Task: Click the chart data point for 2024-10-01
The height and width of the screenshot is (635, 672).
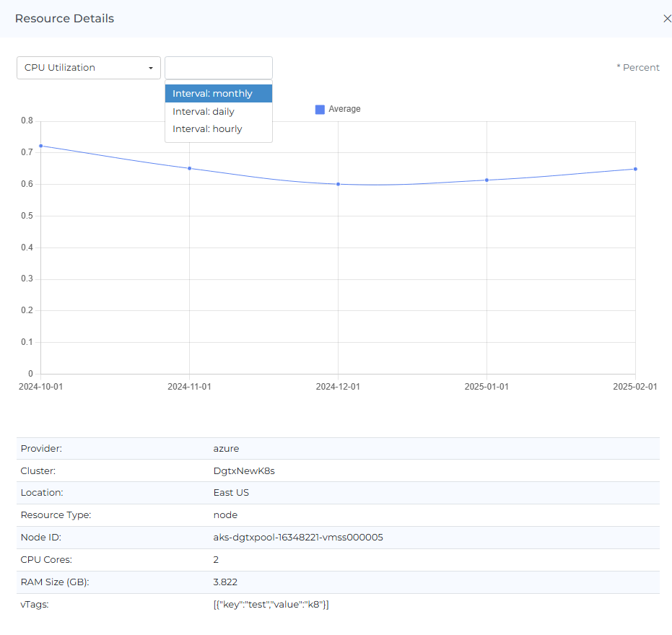Action: tap(41, 146)
